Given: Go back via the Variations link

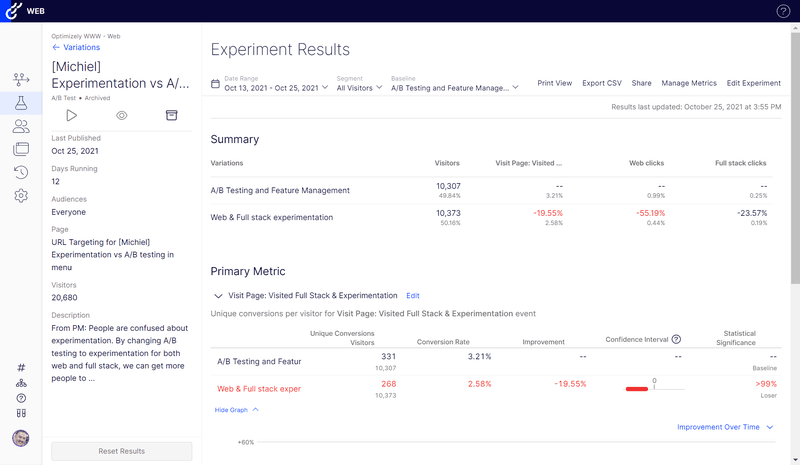Looking at the screenshot, I should pyautogui.click(x=76, y=47).
